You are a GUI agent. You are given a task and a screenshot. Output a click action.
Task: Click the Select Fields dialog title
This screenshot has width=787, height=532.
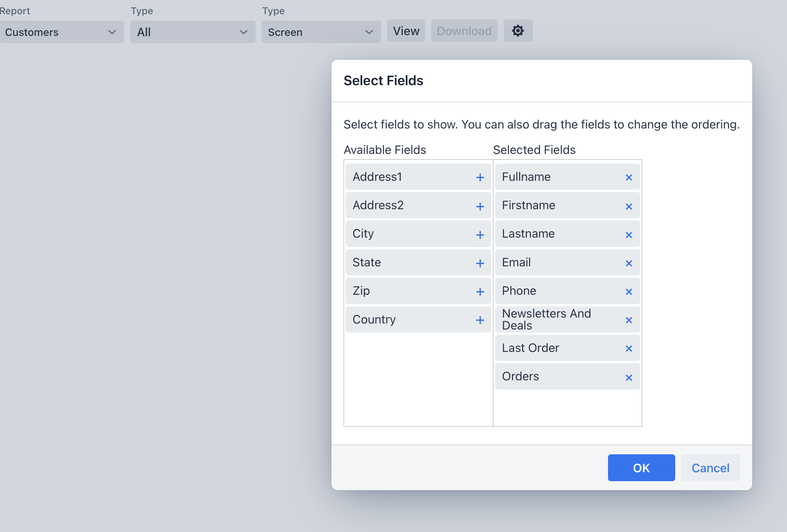[383, 81]
